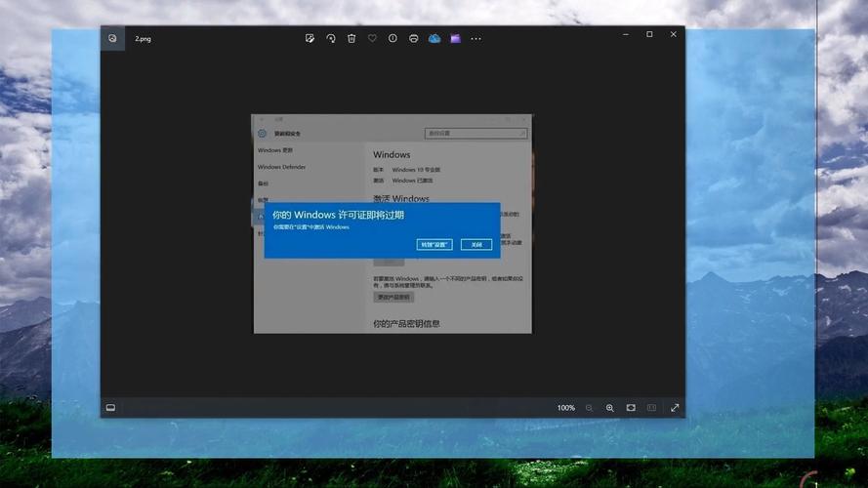Print the image using printer icon
Screen dimensions: 868x488
point(414,38)
